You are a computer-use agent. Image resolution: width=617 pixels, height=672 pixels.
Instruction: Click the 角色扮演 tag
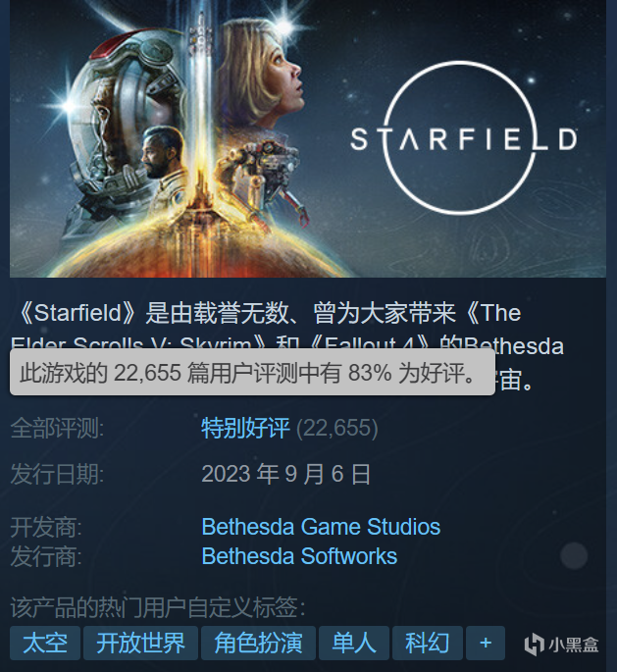[x=258, y=643]
